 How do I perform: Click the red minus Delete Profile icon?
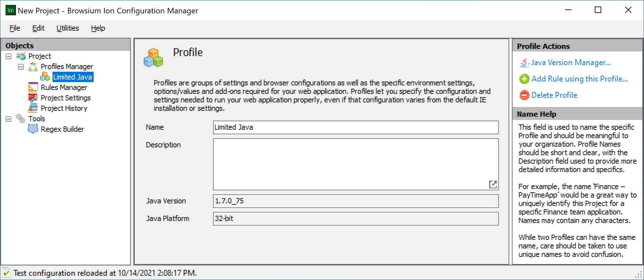(x=524, y=95)
